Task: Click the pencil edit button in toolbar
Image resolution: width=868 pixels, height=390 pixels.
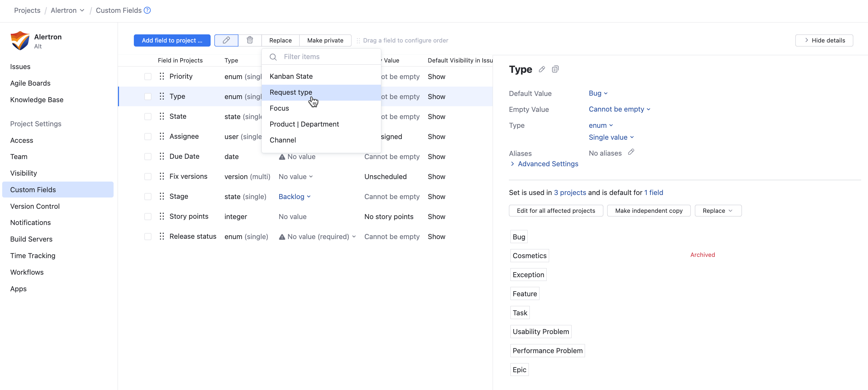Action: (226, 40)
